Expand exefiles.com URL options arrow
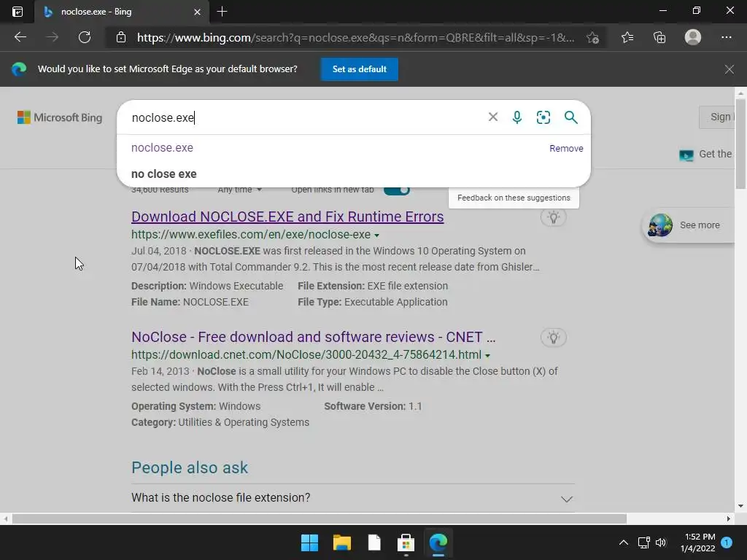The image size is (747, 560). pos(377,236)
